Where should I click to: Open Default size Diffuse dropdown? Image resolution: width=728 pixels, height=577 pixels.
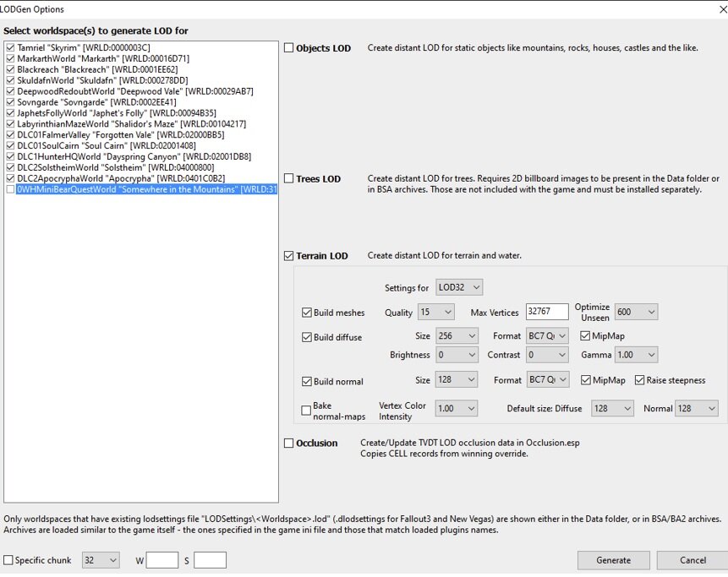612,409
